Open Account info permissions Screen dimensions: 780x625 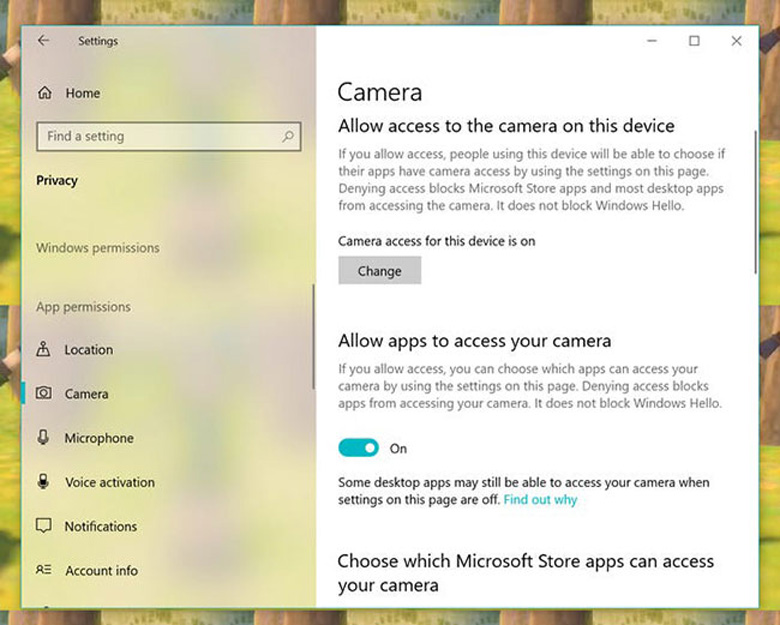pyautogui.click(x=101, y=570)
